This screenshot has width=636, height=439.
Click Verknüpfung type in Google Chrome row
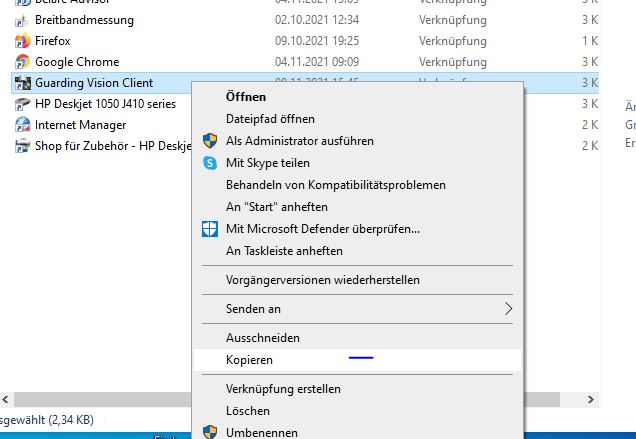pyautogui.click(x=453, y=62)
